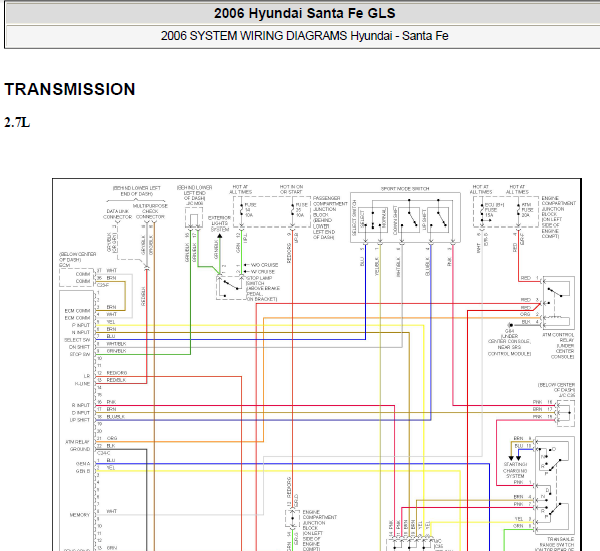600x551 pixels.
Task: Click the FUSE 35 10A label
Action: [x=302, y=210]
